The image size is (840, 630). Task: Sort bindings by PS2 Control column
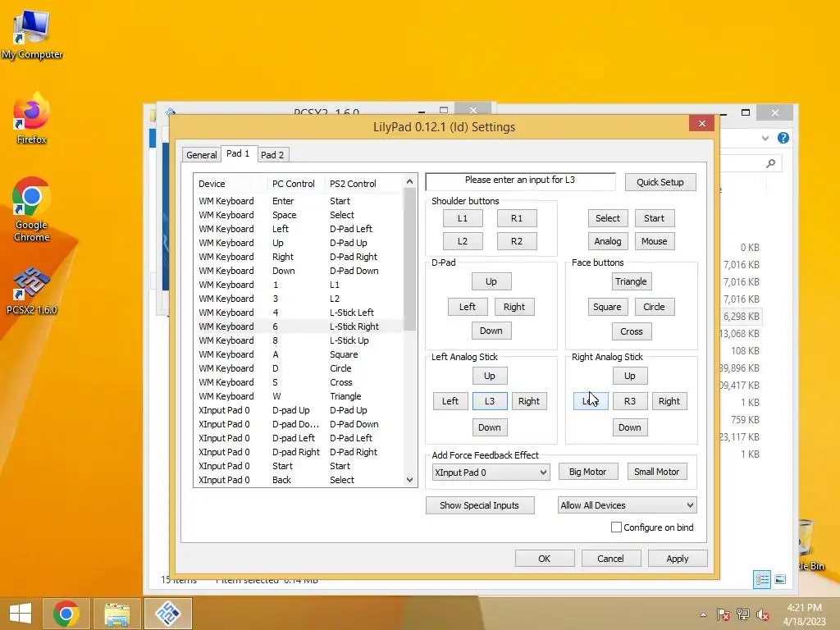(x=364, y=184)
